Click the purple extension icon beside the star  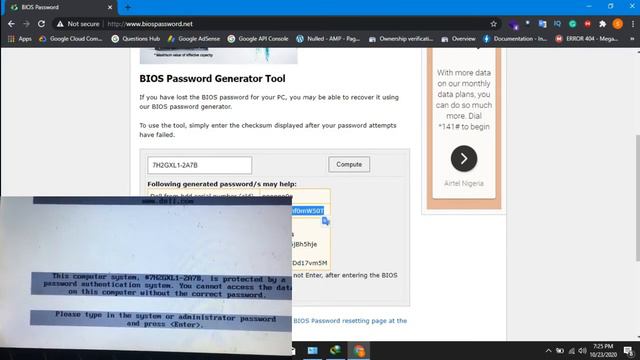(x=513, y=24)
